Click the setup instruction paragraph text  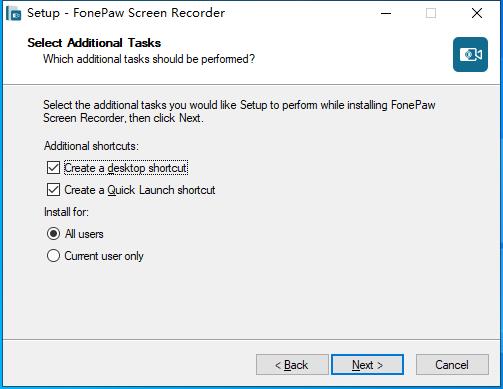pyautogui.click(x=239, y=111)
